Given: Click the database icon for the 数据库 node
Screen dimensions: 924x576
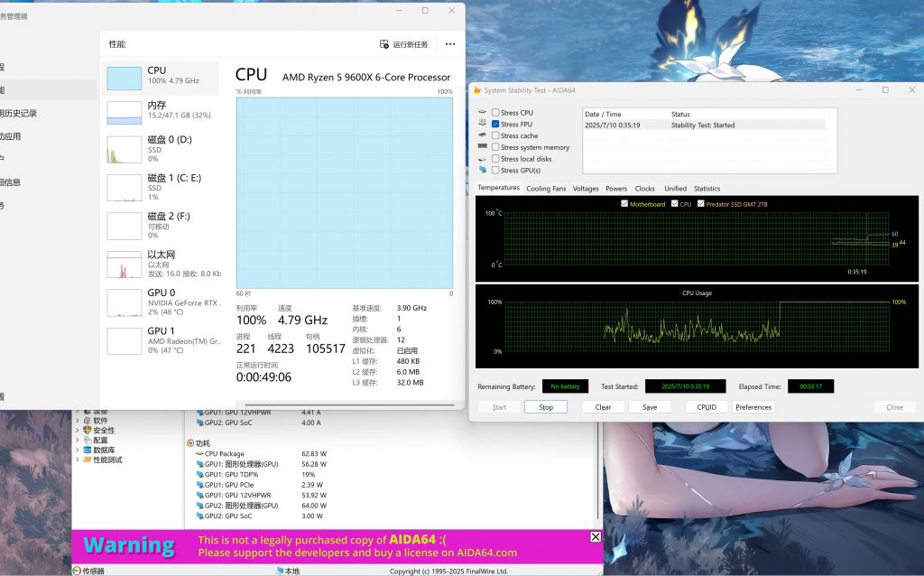Looking at the screenshot, I should 88,451.
